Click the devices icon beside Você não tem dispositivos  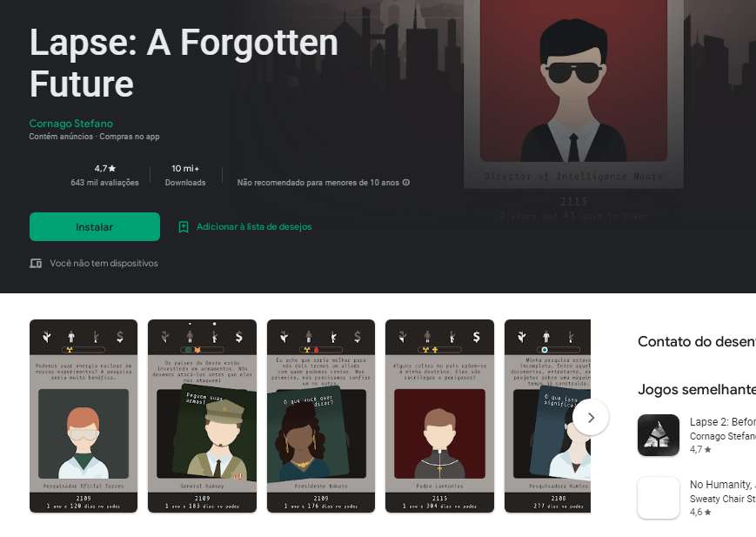click(x=36, y=264)
